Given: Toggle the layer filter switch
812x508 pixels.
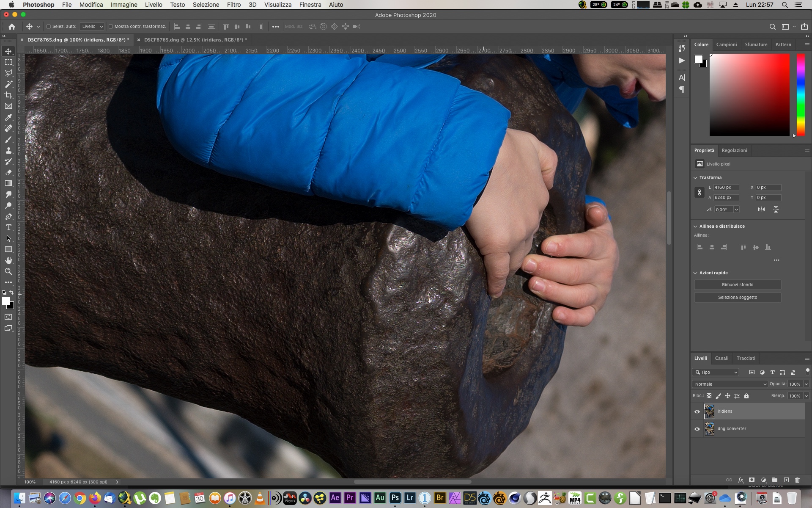Looking at the screenshot, I should (807, 371).
